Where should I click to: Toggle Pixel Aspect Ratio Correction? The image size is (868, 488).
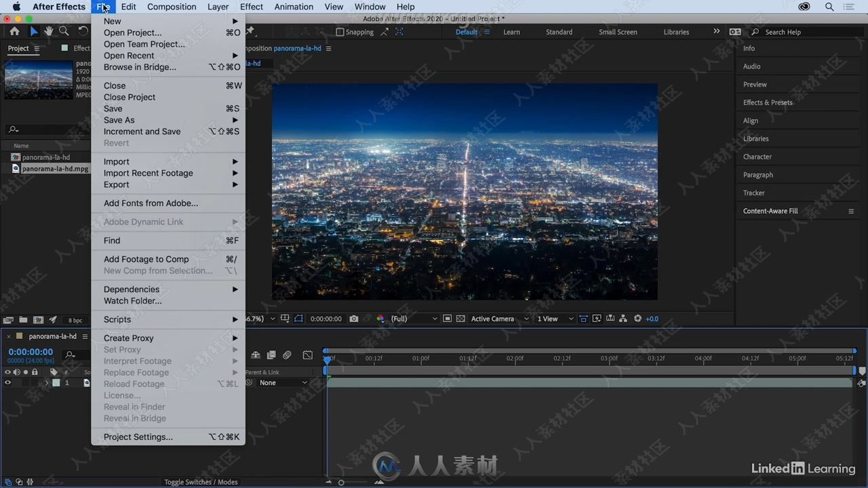[x=583, y=319]
